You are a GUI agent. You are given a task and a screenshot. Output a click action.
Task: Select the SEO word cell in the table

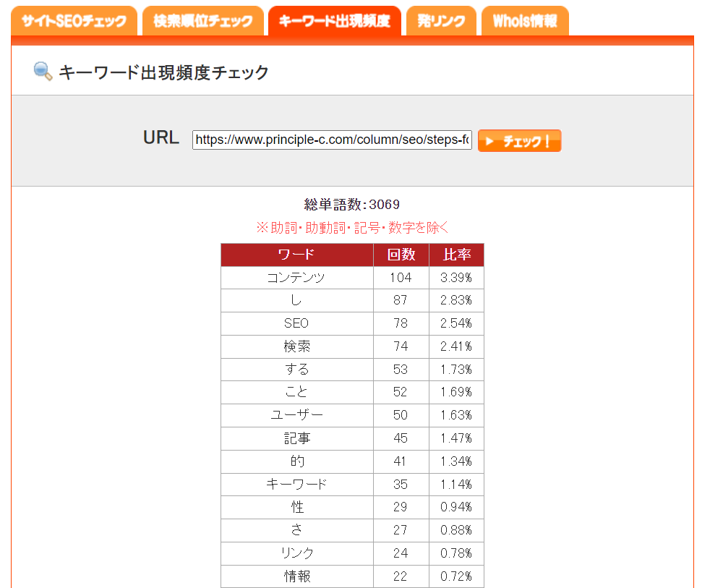click(296, 323)
